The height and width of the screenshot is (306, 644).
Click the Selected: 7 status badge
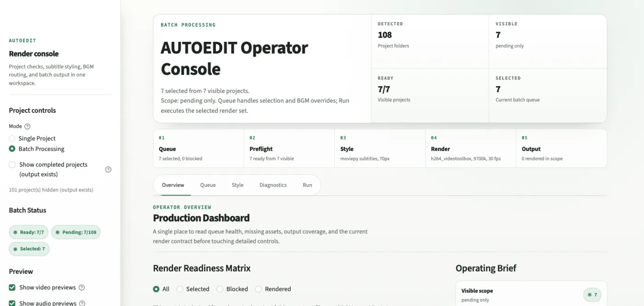(x=29, y=249)
